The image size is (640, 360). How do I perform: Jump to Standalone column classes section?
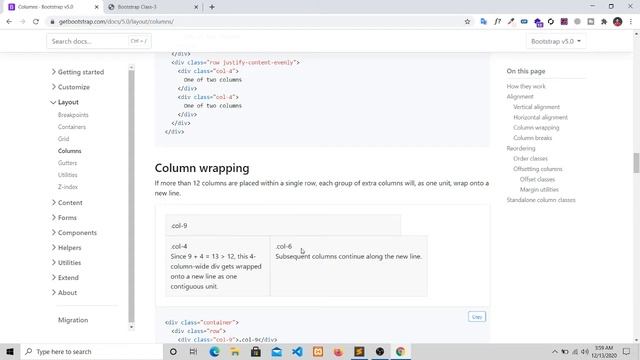pyautogui.click(x=541, y=200)
